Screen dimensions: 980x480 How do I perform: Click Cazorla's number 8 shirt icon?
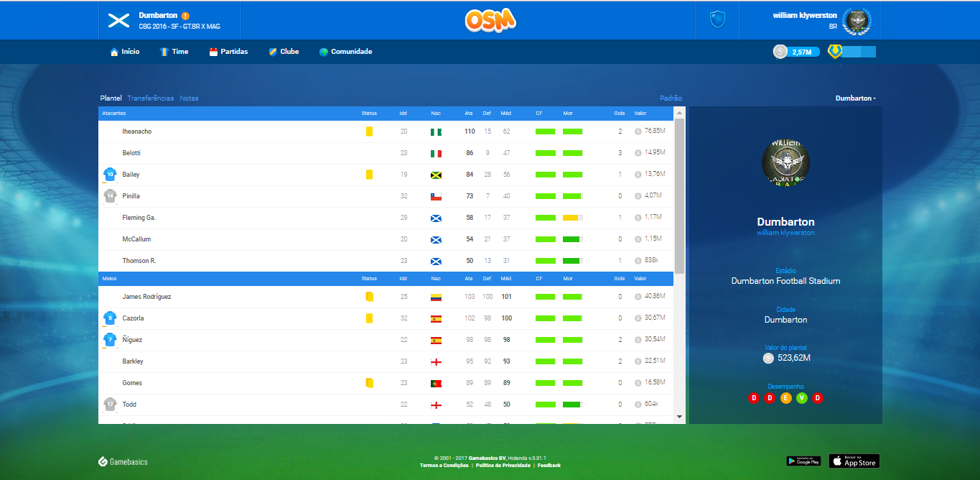pos(110,318)
